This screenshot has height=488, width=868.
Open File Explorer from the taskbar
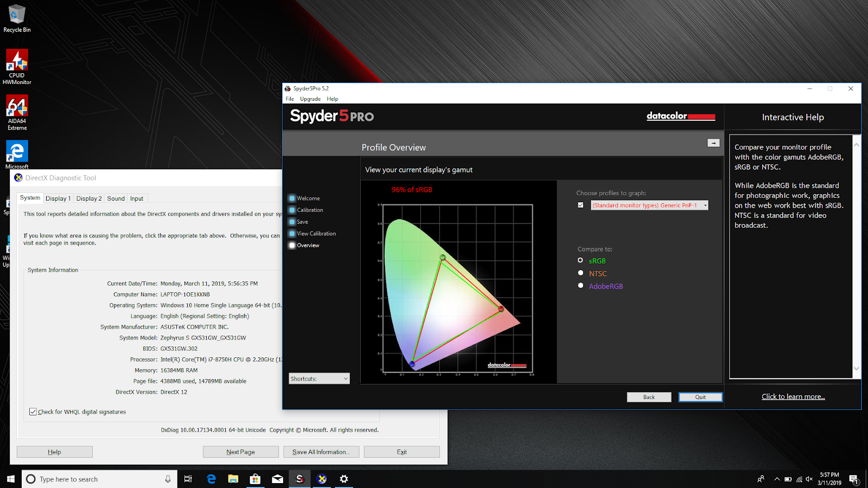click(233, 479)
